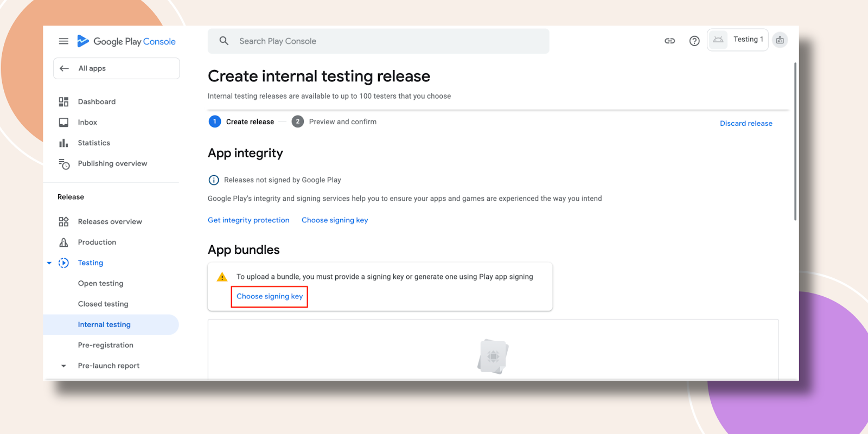The width and height of the screenshot is (868, 434).
Task: Click the Statistics bar chart icon
Action: (x=63, y=143)
